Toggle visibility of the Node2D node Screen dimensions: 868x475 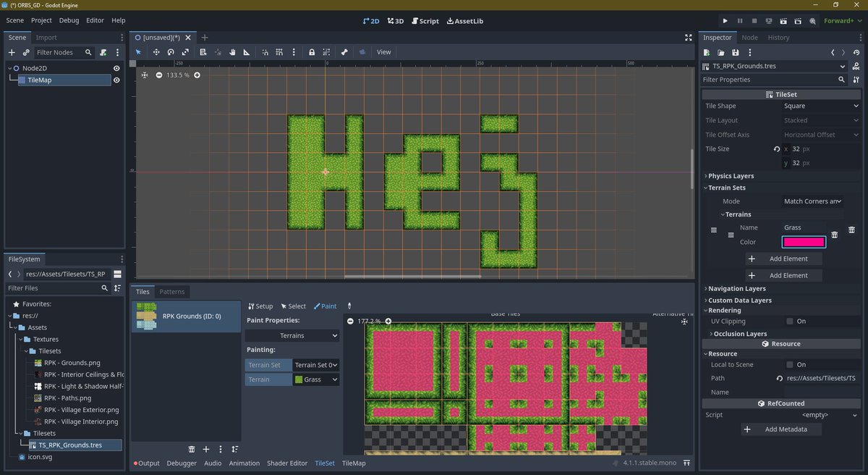(x=116, y=67)
